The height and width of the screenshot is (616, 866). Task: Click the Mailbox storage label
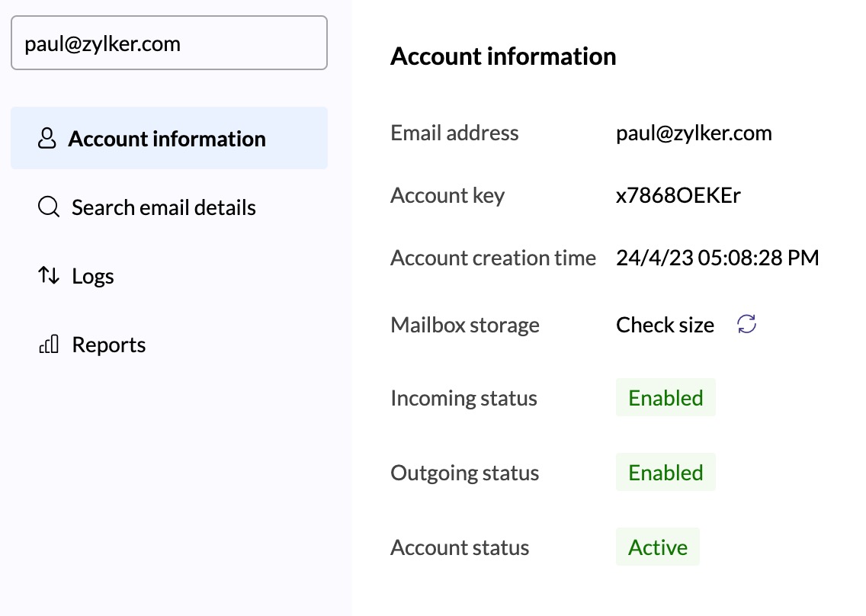[464, 325]
